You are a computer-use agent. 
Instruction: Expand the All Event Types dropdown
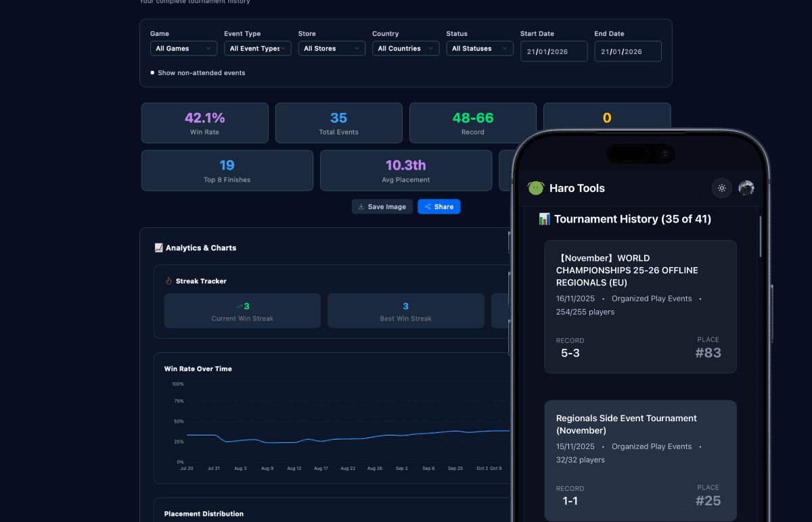tap(257, 48)
